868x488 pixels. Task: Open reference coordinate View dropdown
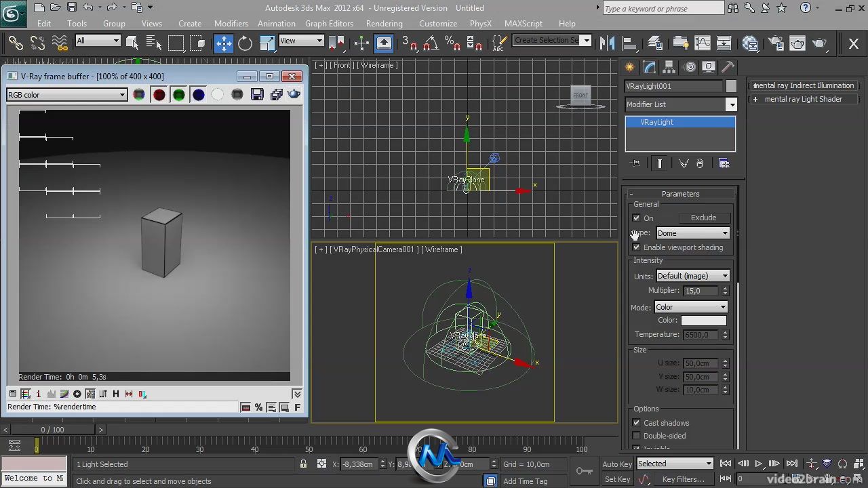[x=301, y=41]
